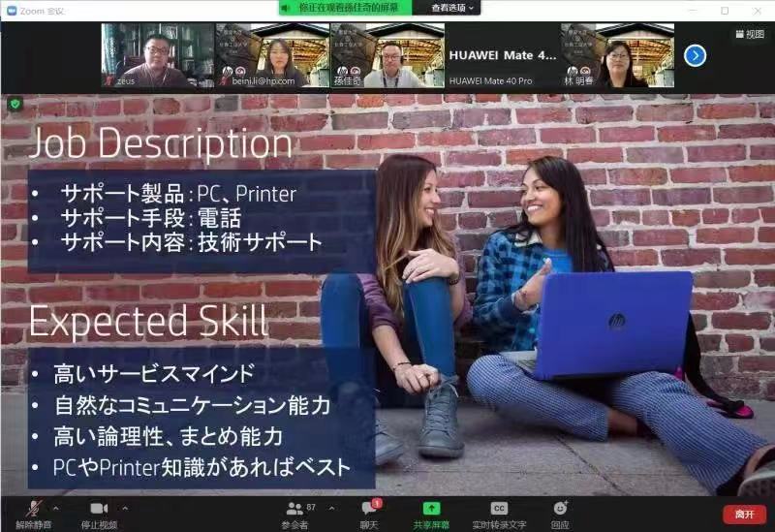Click the red leave meeting button (离开)
Image resolution: width=775 pixels, height=532 pixels.
point(744,515)
